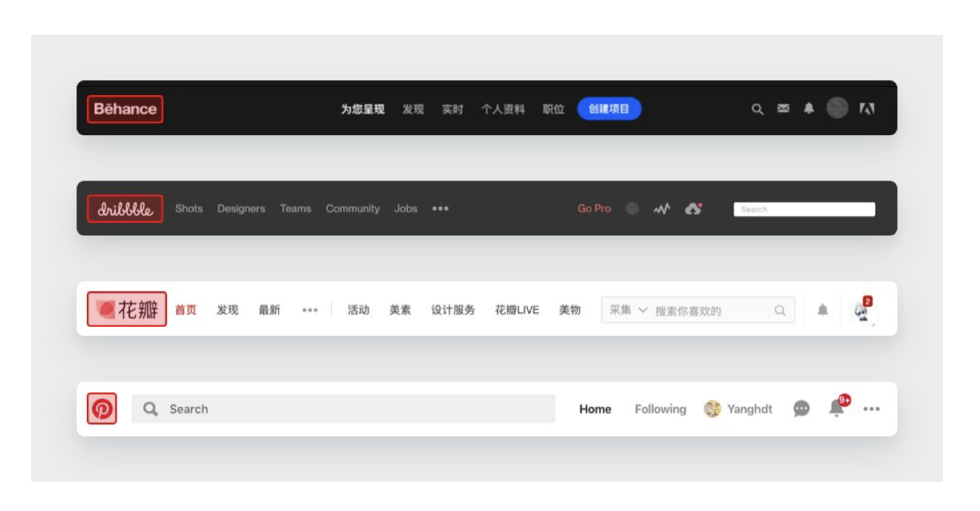This screenshot has width=980, height=511.
Task: Click the Huaban notification bell
Action: point(823,310)
